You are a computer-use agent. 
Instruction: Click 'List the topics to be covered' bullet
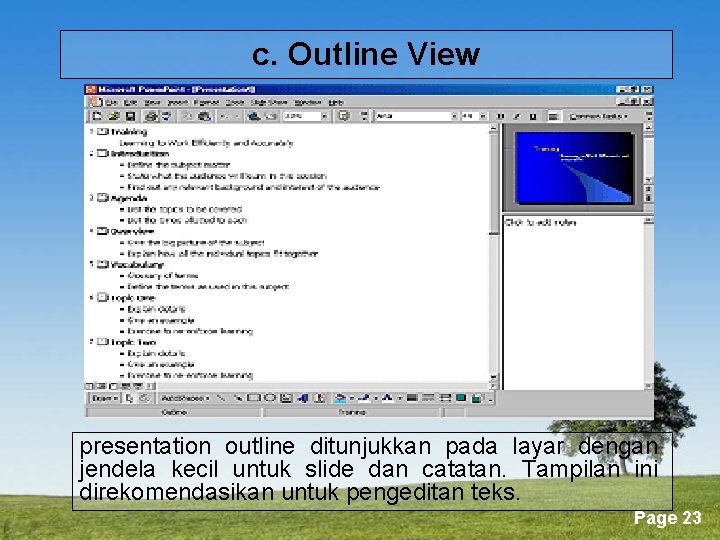tap(185, 209)
